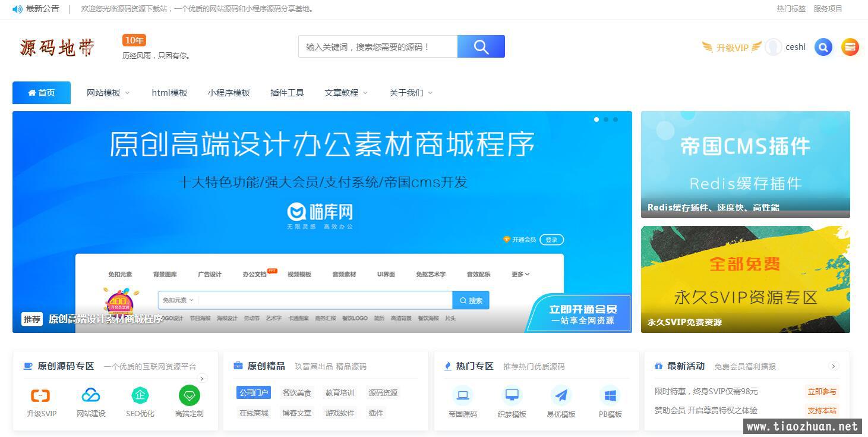Click the 最新活动 gift icon
This screenshot has width=868, height=437.
point(658,366)
